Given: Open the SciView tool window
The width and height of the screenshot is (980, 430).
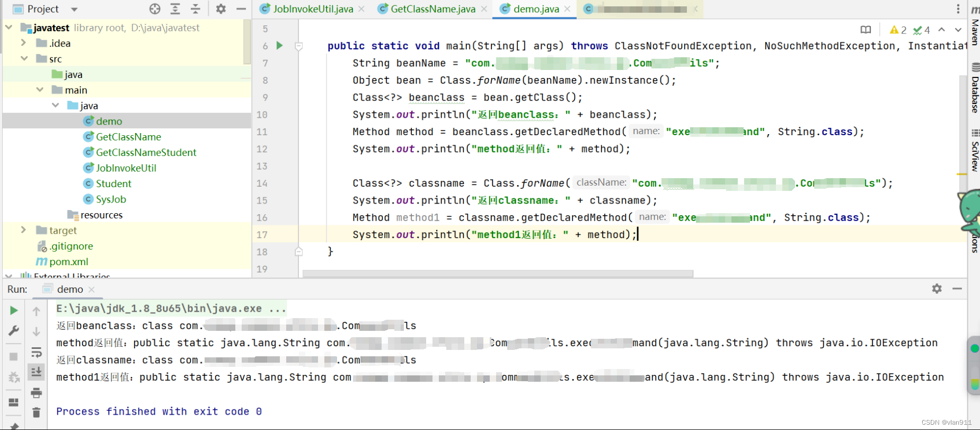Looking at the screenshot, I should coord(975,151).
